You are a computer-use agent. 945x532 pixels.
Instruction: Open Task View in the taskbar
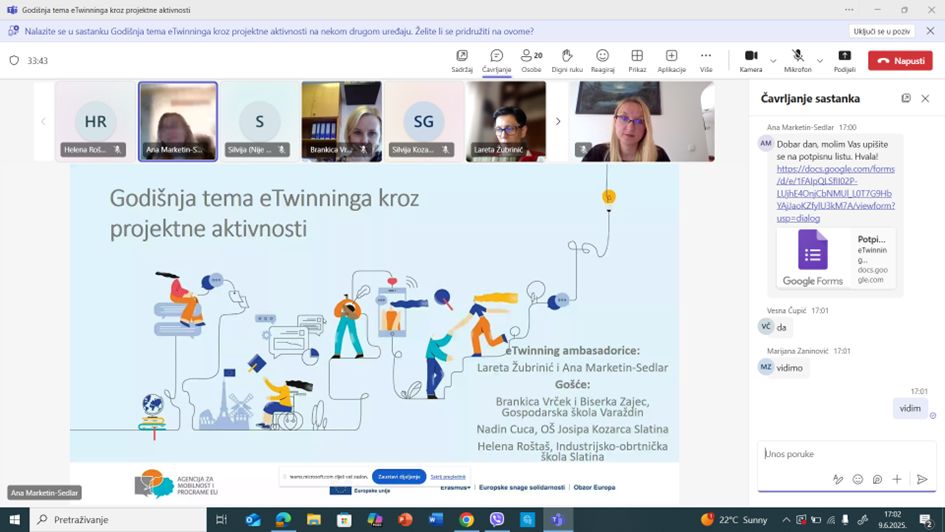[221, 519]
